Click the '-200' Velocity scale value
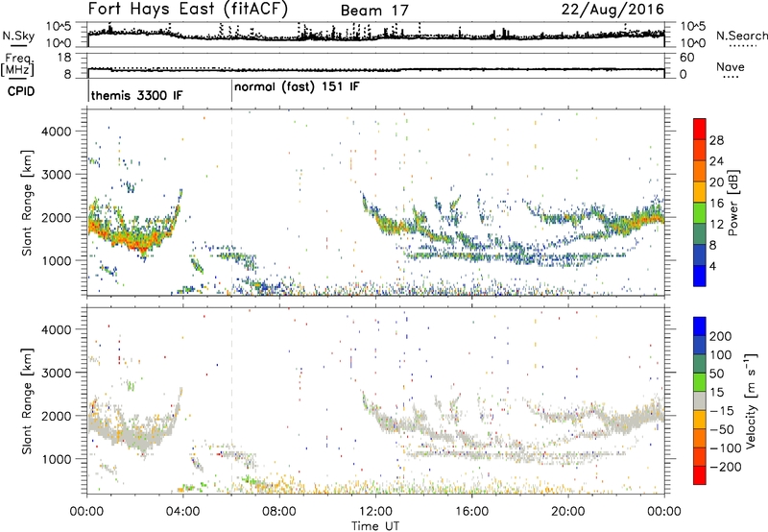The height and width of the screenshot is (532, 768). tap(726, 467)
